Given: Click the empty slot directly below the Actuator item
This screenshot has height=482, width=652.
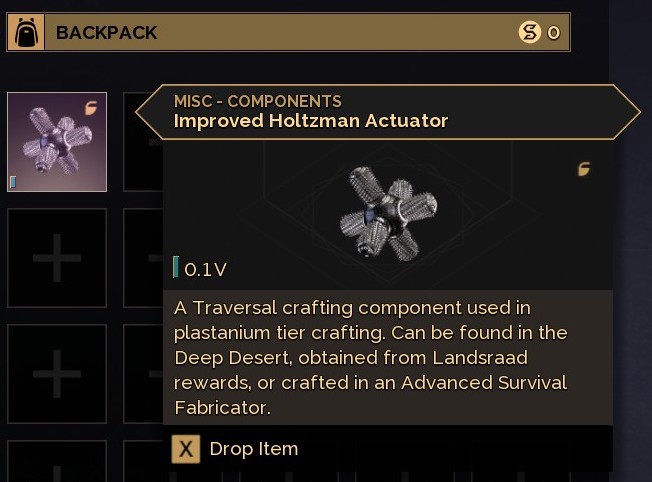Looking at the screenshot, I should 57,258.
